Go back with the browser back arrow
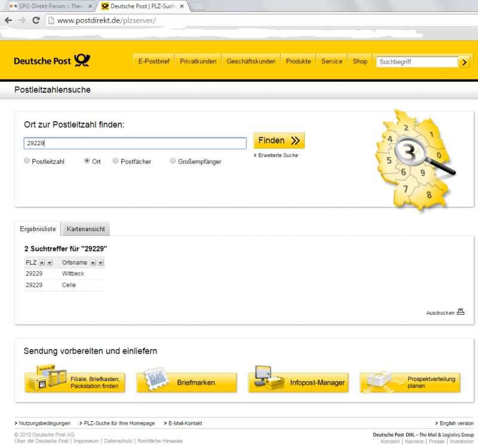478x448 pixels. (8, 20)
